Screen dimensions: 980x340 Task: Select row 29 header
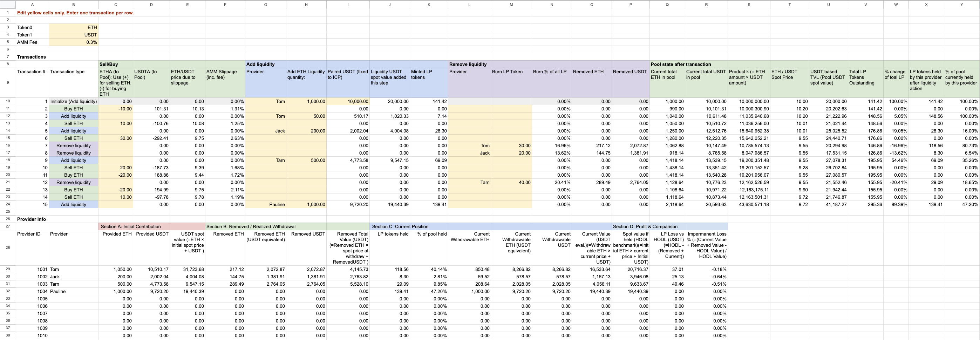(x=8, y=269)
